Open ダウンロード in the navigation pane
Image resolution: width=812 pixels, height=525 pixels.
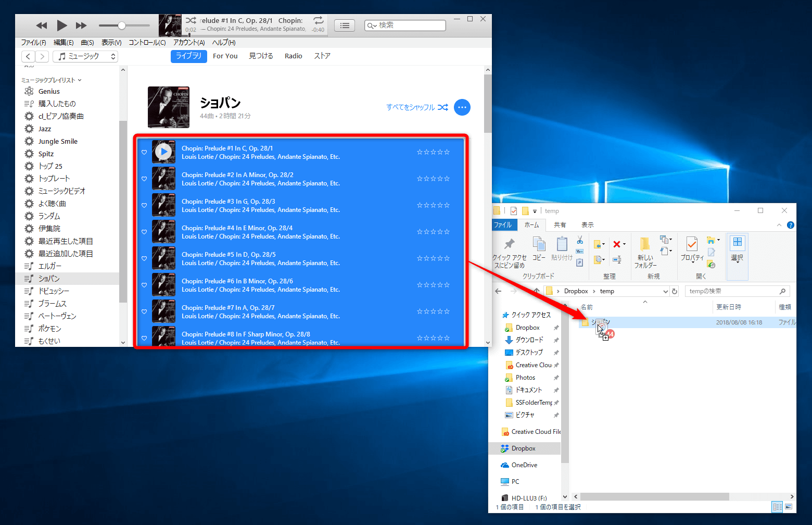coord(529,340)
